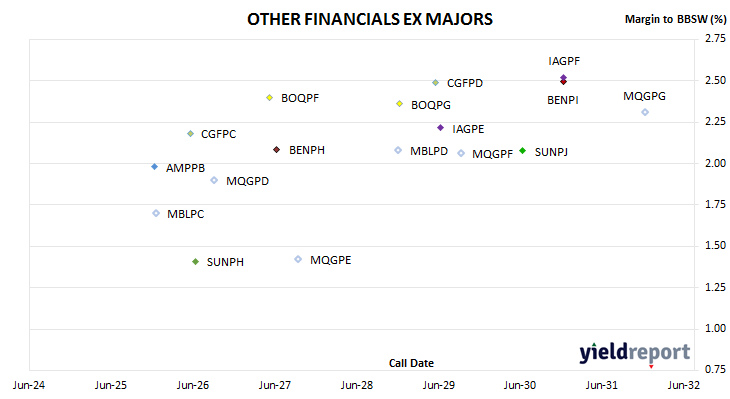
Task: Click the IAGPF data label
Action: [x=564, y=61]
